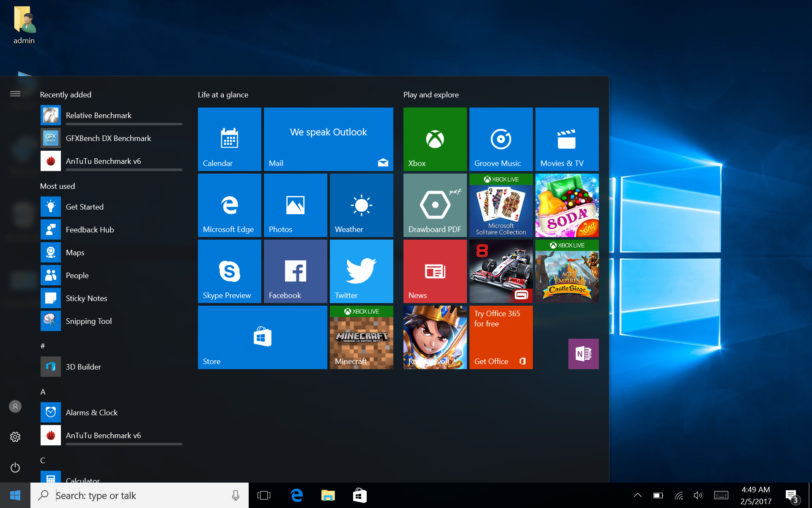
Task: Open Get Started app
Action: (x=111, y=207)
